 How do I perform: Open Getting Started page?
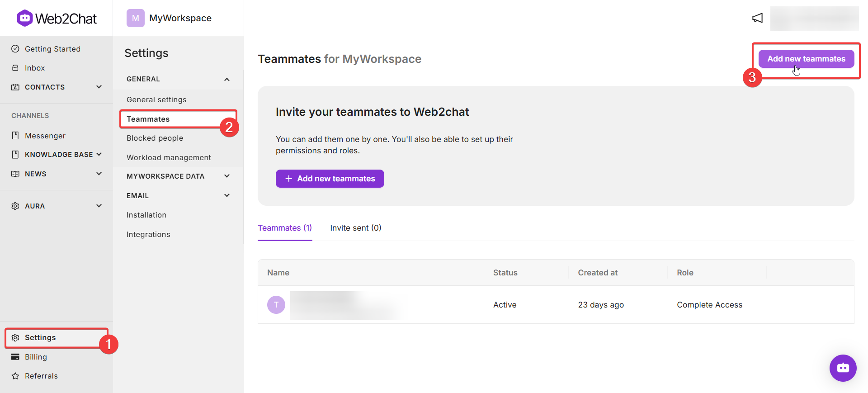click(52, 49)
